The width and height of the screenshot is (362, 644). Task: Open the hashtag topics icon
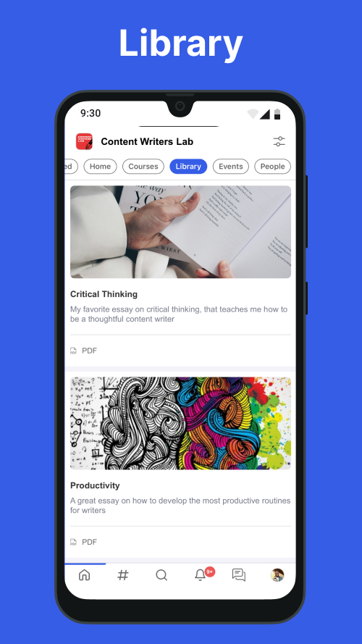[123, 574]
